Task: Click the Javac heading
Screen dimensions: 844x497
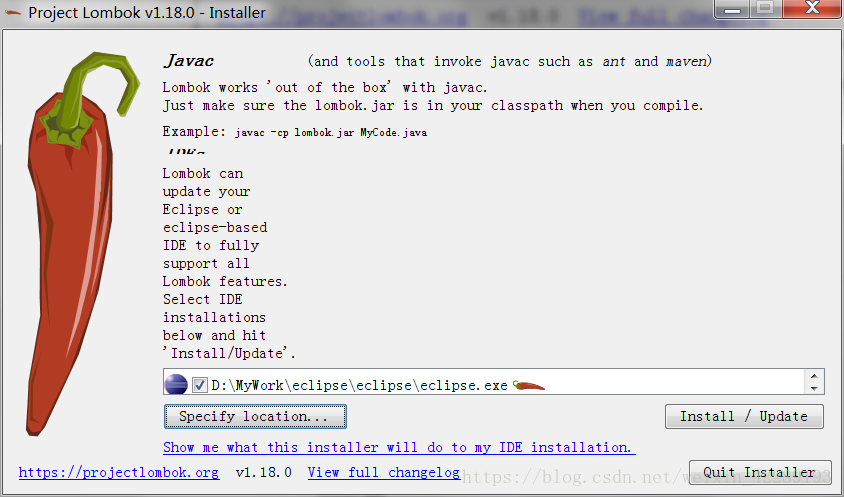Action: pyautogui.click(x=188, y=61)
